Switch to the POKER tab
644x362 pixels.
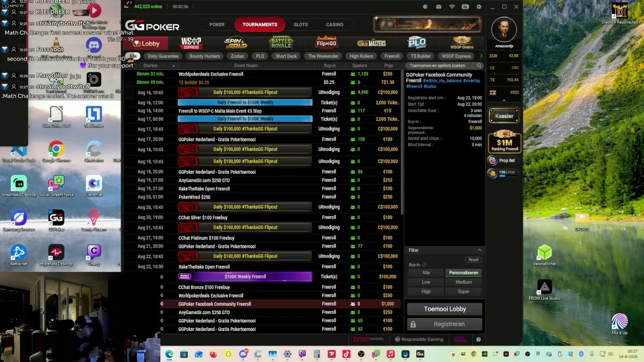[217, 25]
